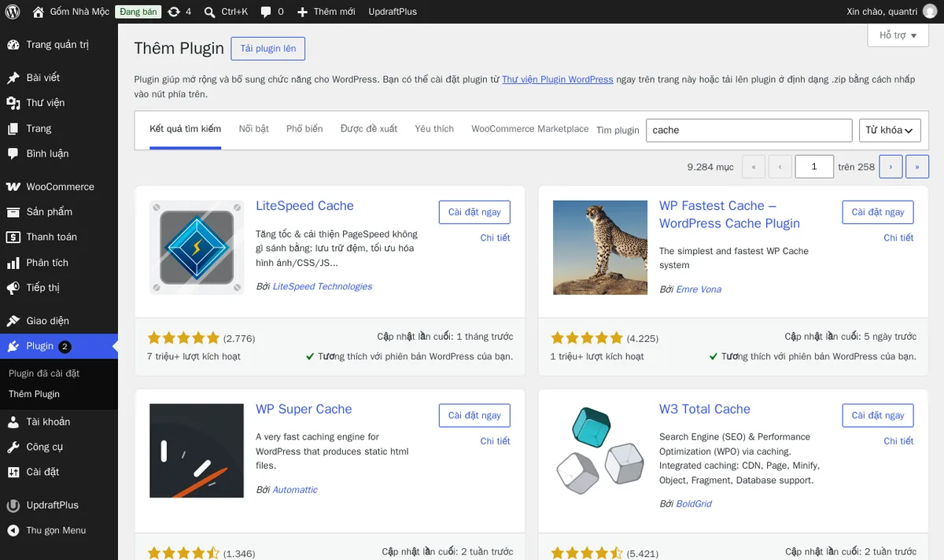This screenshot has height=560, width=944.
Task: Click the LiteSpeed Cache plugin thumbnail
Action: [x=197, y=248]
